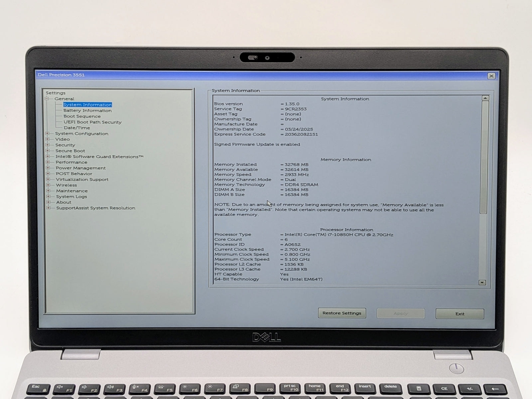Select the POST Behavior label
The height and width of the screenshot is (399, 532).
(x=74, y=174)
